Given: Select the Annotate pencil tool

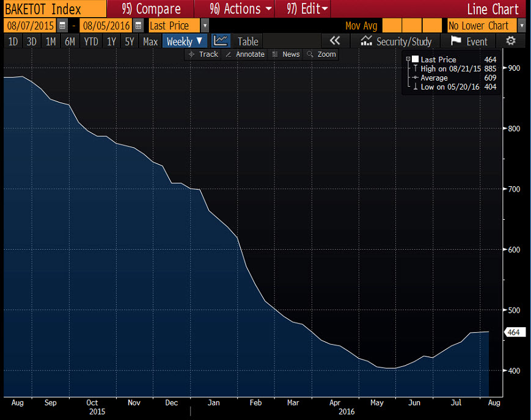Looking at the screenshot, I should click(x=245, y=54).
